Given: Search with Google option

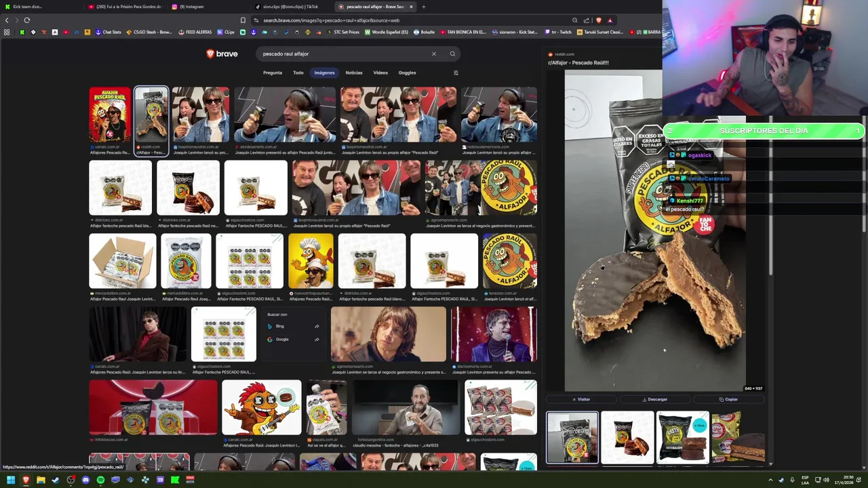Looking at the screenshot, I should pyautogui.click(x=293, y=339).
